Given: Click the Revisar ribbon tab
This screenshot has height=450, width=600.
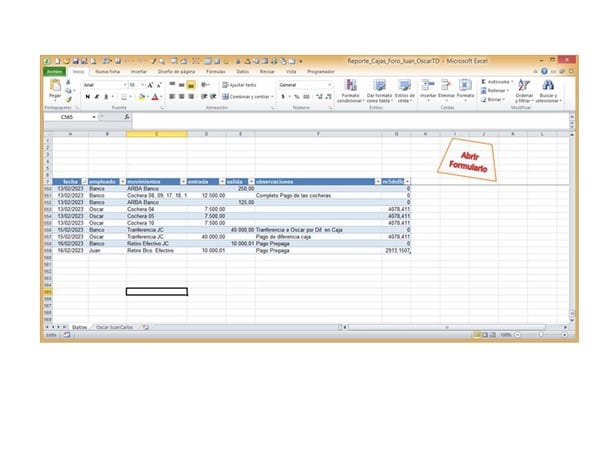Looking at the screenshot, I should [x=267, y=72].
